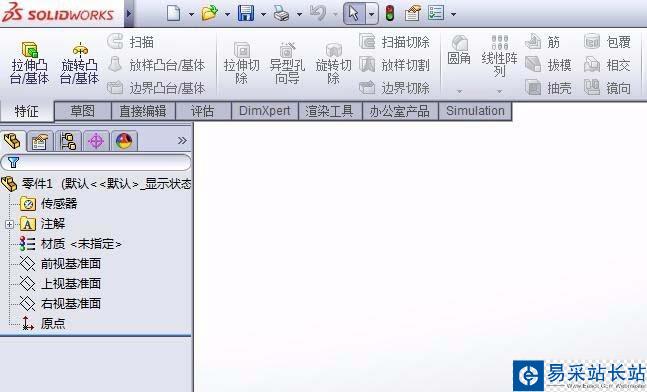The image size is (647, 392).
Task: Click the 扫描切除 swept cut tool
Action: pos(394,42)
